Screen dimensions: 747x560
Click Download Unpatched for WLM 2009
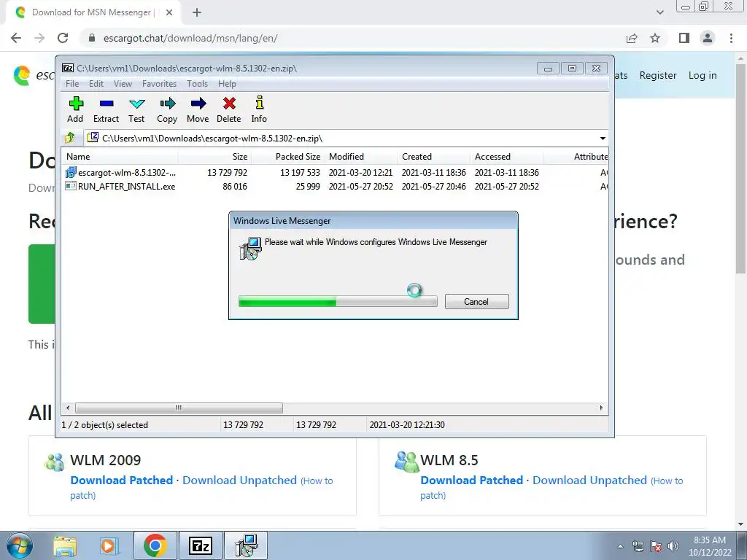239,480
